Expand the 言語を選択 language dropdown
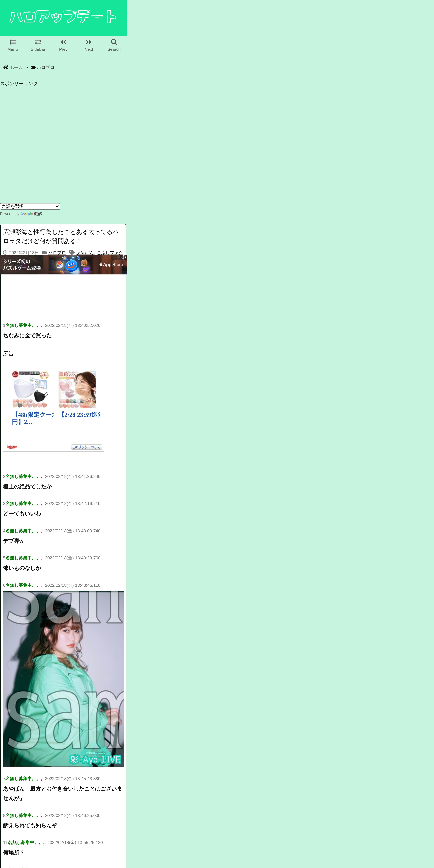Viewport: 434px width, 868px height. (30, 206)
